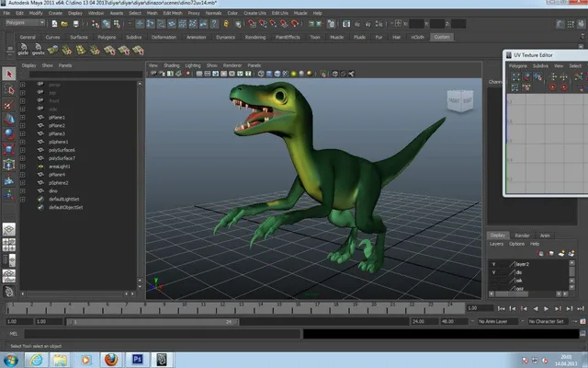588x368 pixels.
Task: Open Firefox from the taskbar
Action: (111, 360)
